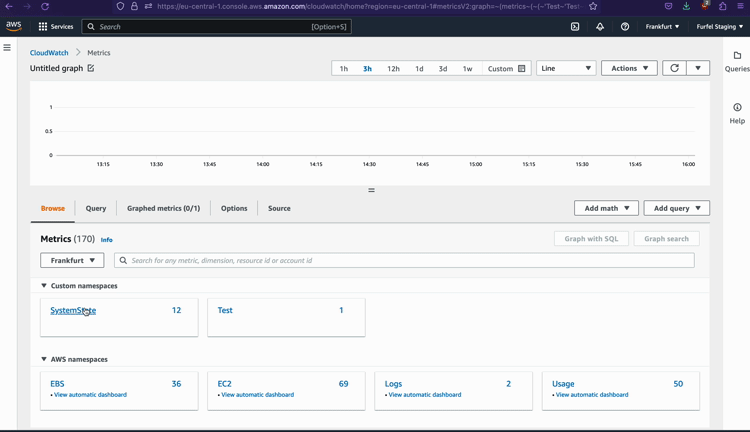Open the Add math dropdown
This screenshot has width=750, height=432.
(606, 208)
